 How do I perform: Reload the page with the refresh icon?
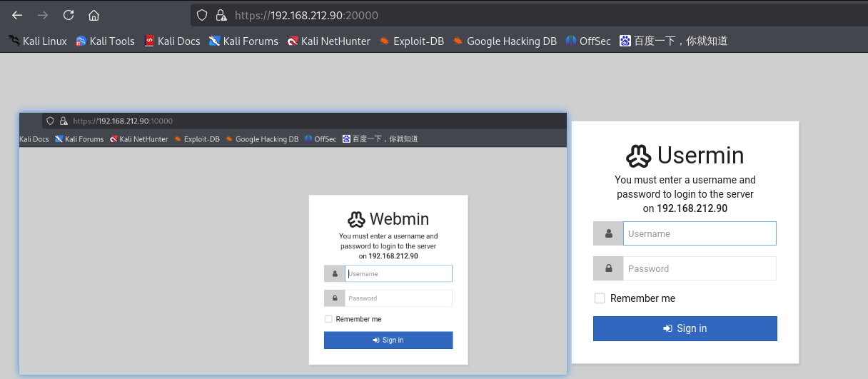coord(69,15)
